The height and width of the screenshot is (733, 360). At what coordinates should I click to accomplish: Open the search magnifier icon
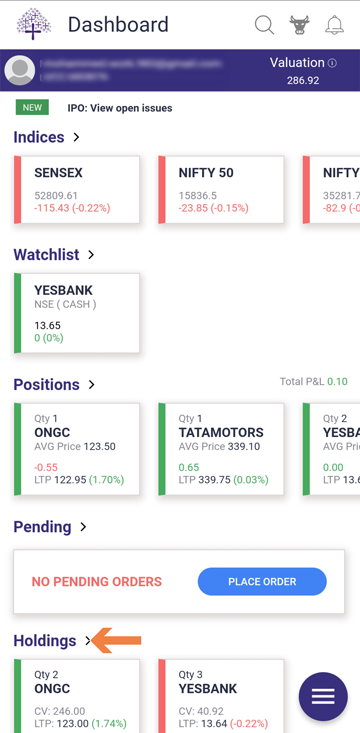pos(264,25)
